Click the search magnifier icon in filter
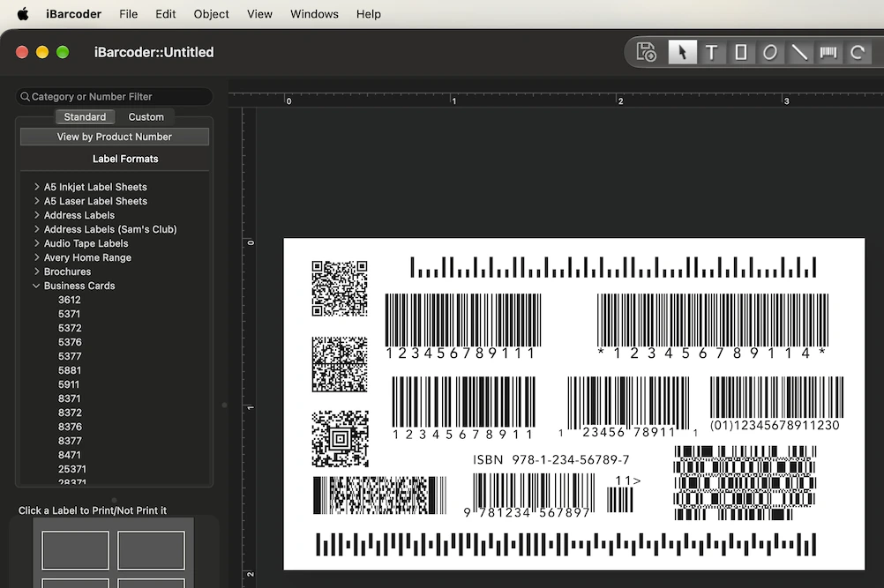 tap(25, 97)
